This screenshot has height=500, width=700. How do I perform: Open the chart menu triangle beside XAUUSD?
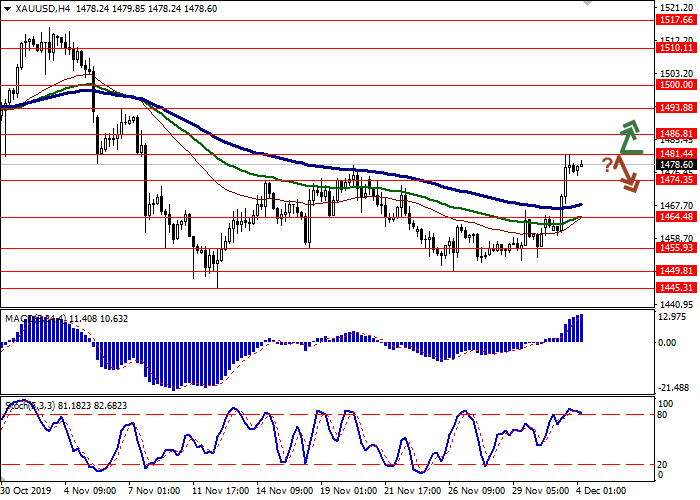point(8,8)
